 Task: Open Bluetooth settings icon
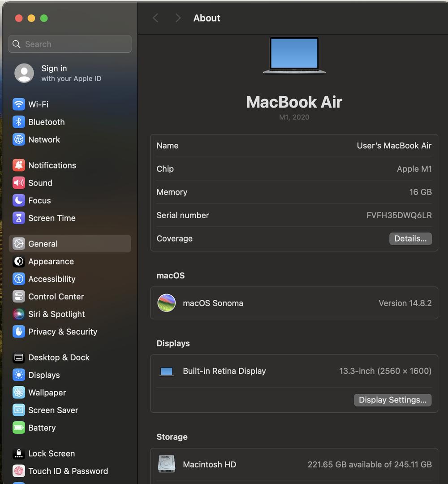[x=19, y=122]
